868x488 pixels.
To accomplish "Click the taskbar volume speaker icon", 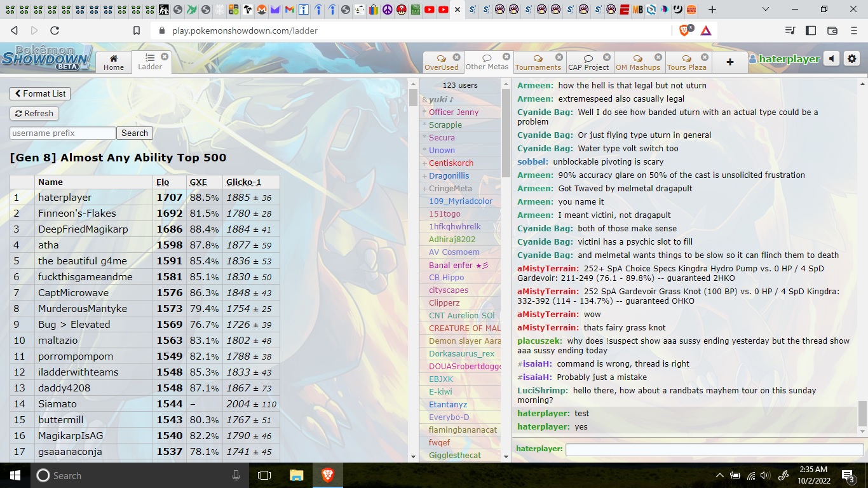I will tap(764, 475).
